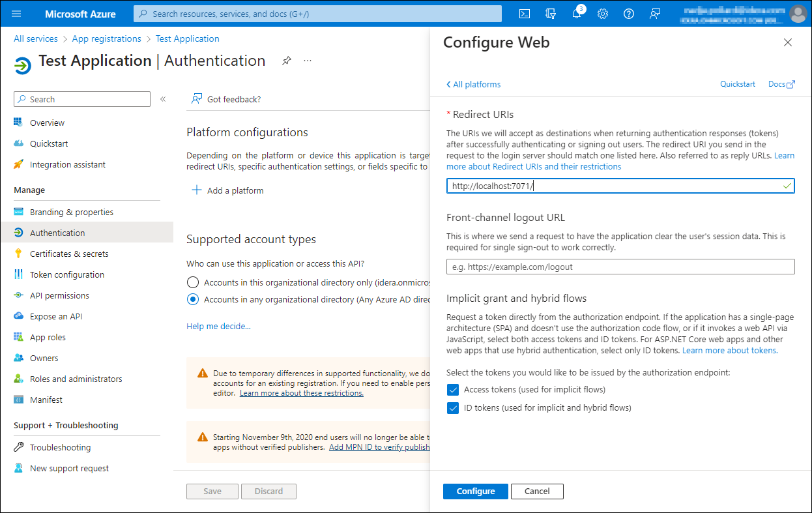Open the Azure portal hamburger menu

16,14
